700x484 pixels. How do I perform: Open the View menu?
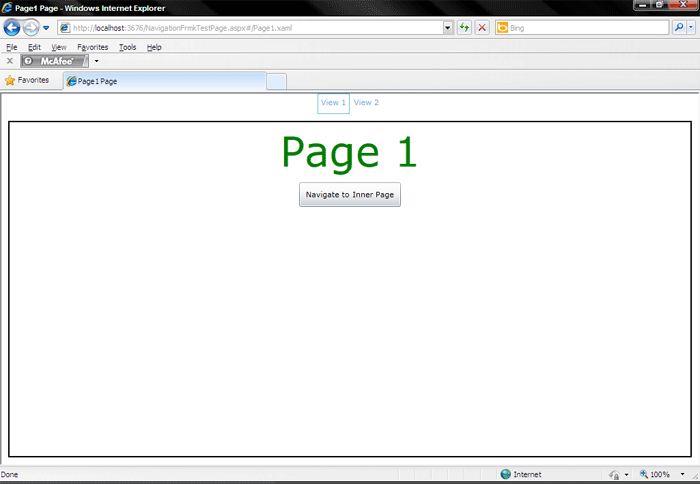point(58,47)
